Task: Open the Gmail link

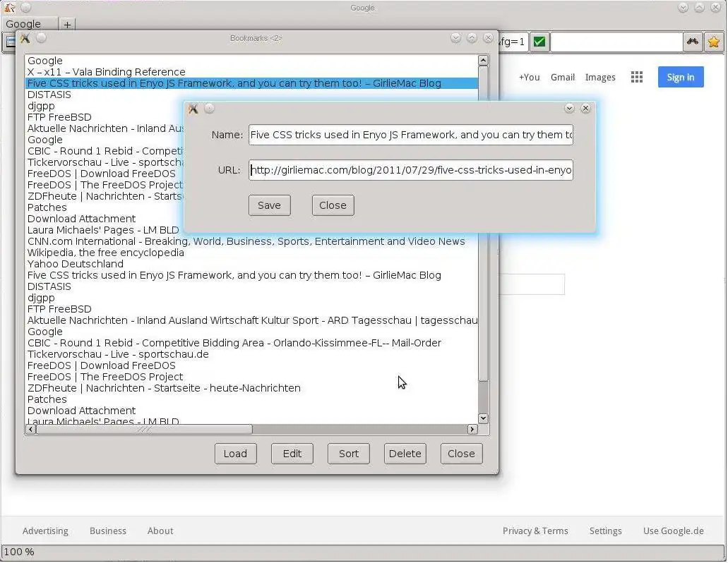Action: tap(563, 78)
